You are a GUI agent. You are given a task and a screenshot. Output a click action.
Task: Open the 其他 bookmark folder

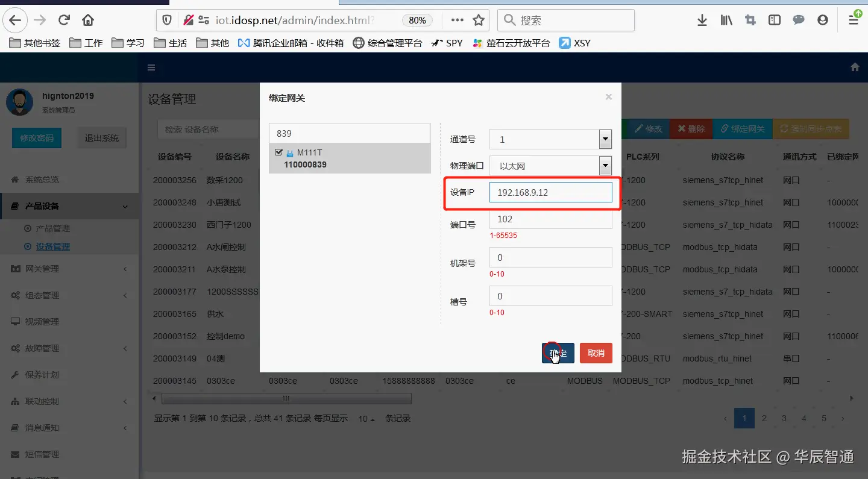tap(212, 43)
